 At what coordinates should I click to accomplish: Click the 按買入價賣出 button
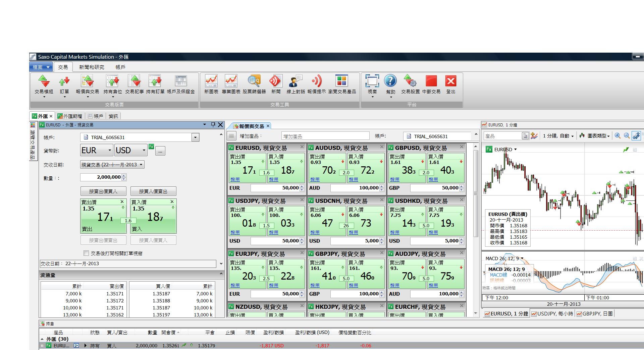[153, 191]
